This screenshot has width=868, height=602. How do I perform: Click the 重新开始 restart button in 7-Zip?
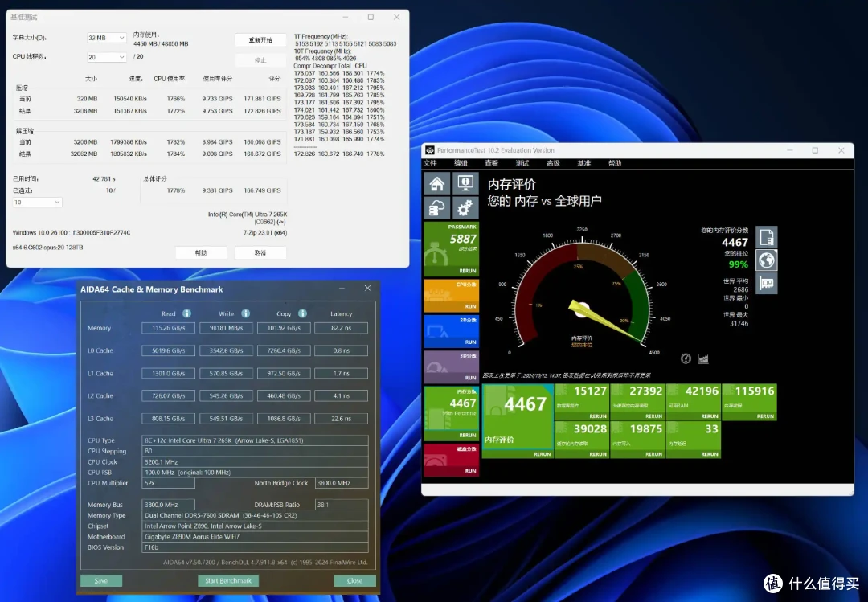pos(260,40)
